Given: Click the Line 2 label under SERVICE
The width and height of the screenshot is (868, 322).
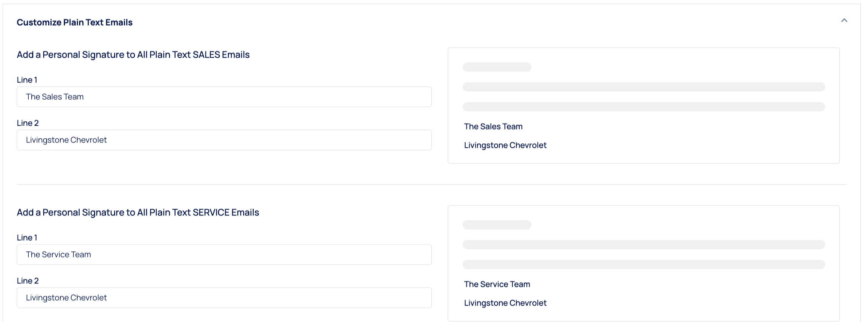Looking at the screenshot, I should tap(28, 281).
